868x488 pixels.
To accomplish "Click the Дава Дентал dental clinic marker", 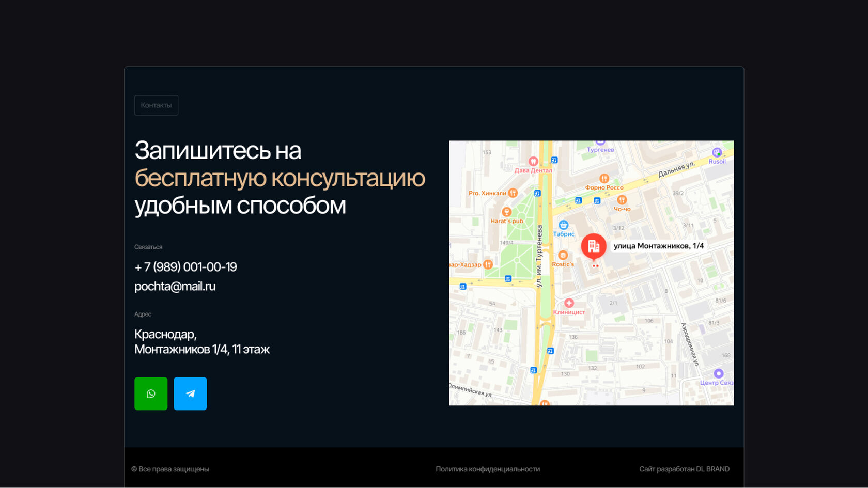I will [x=533, y=161].
